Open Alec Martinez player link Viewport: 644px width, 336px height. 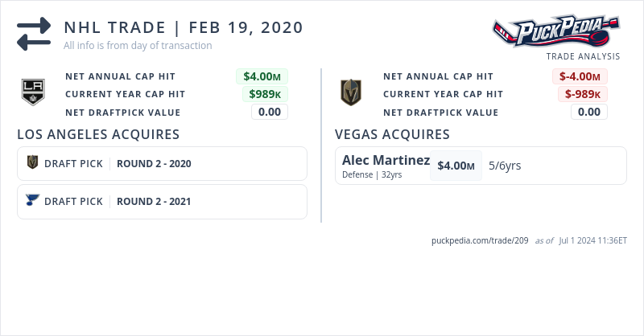[x=386, y=160]
